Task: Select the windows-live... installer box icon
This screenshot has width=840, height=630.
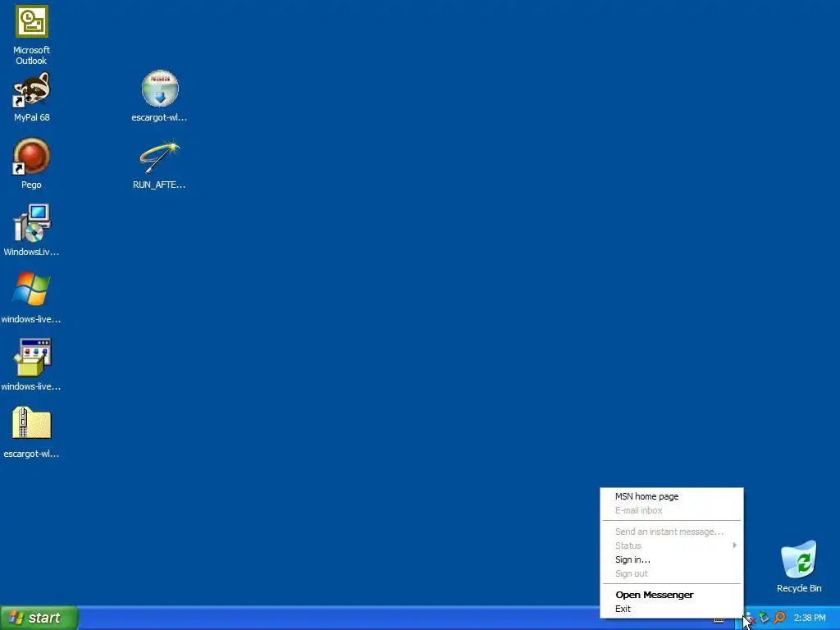Action: (32, 358)
